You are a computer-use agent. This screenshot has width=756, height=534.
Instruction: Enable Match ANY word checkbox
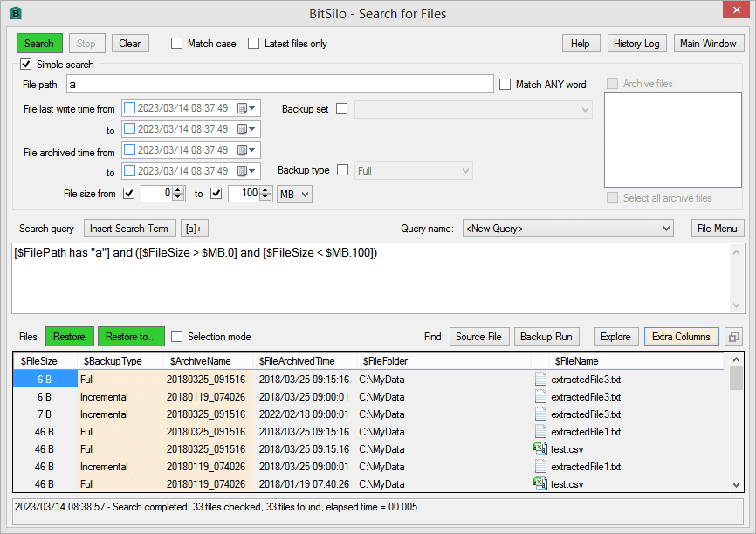(505, 85)
